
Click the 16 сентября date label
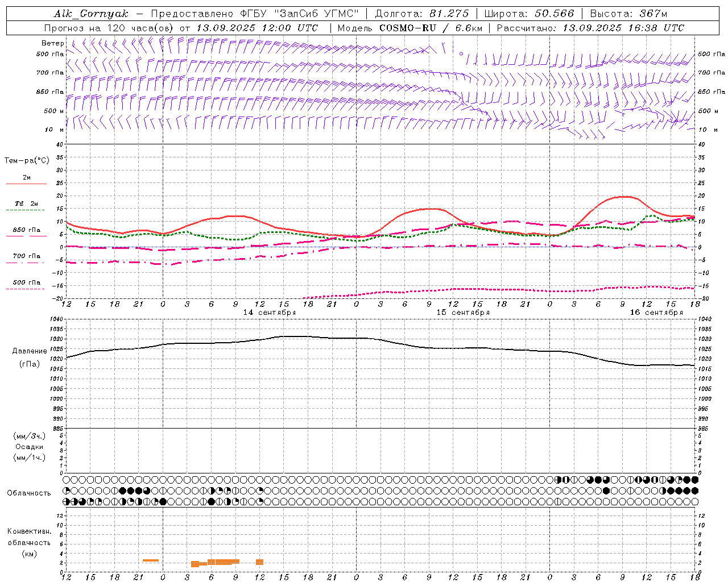656,313
